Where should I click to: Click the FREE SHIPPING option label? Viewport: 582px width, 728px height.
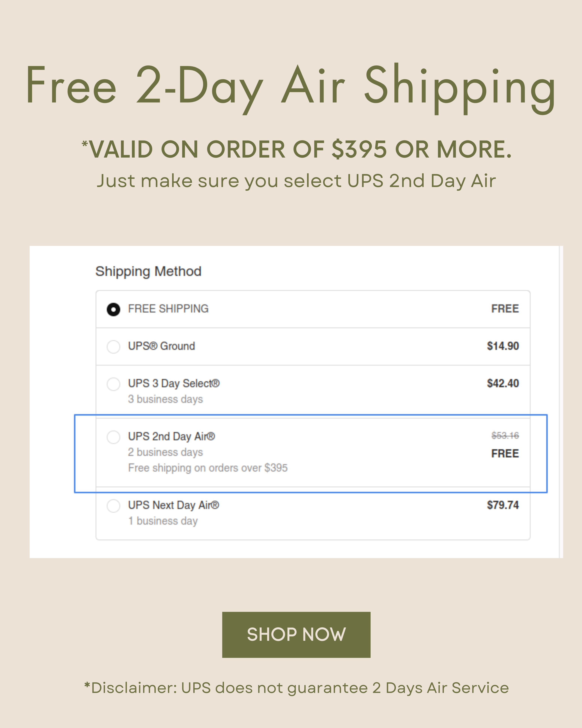click(168, 309)
